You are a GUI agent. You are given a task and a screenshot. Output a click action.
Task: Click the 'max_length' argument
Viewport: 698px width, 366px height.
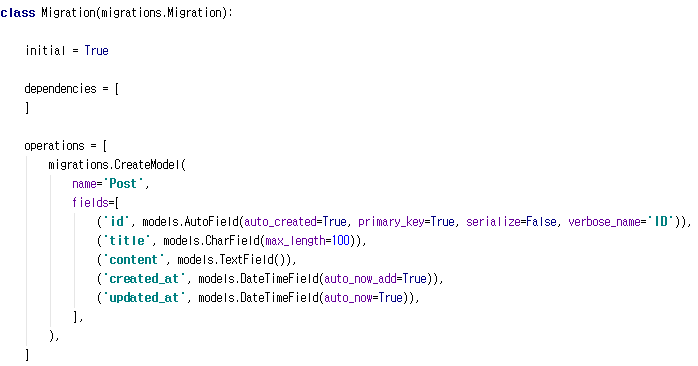pyautogui.click(x=295, y=241)
